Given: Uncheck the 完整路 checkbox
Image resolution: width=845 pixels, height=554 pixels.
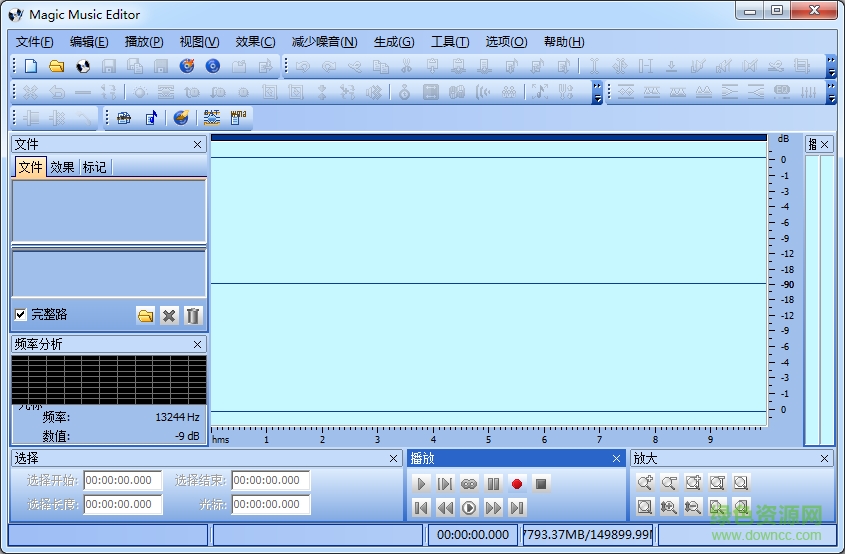Looking at the screenshot, I should click(21, 314).
